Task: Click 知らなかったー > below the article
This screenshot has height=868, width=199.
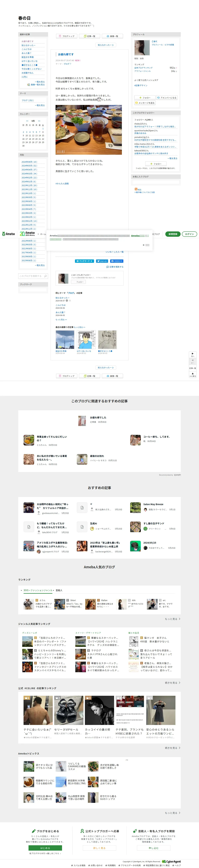Action: pyautogui.click(x=106, y=368)
